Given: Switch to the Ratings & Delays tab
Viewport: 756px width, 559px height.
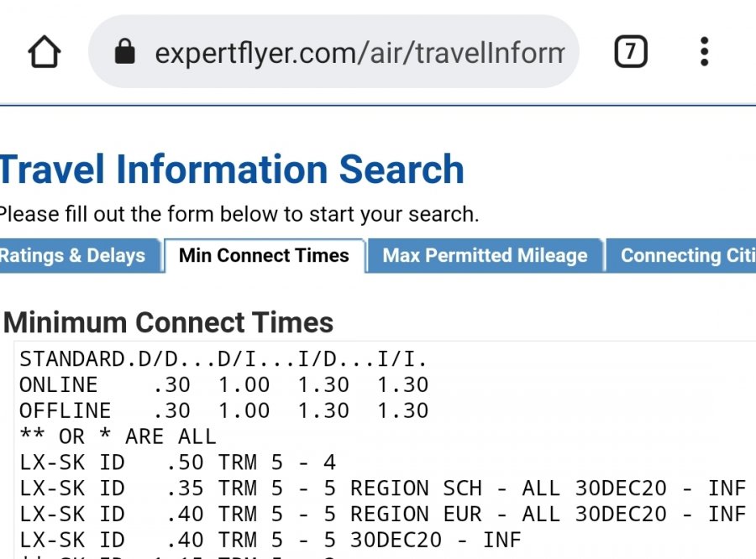Looking at the screenshot, I should pos(74,256).
